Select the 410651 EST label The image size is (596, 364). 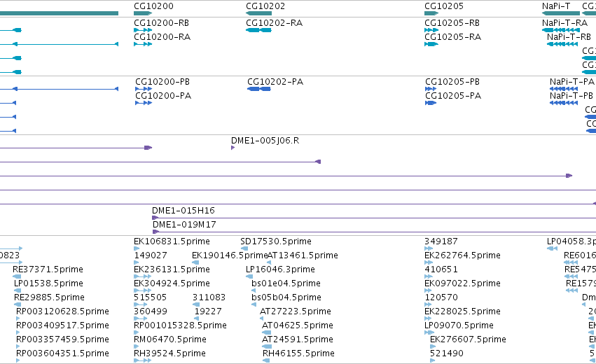pyautogui.click(x=441, y=269)
